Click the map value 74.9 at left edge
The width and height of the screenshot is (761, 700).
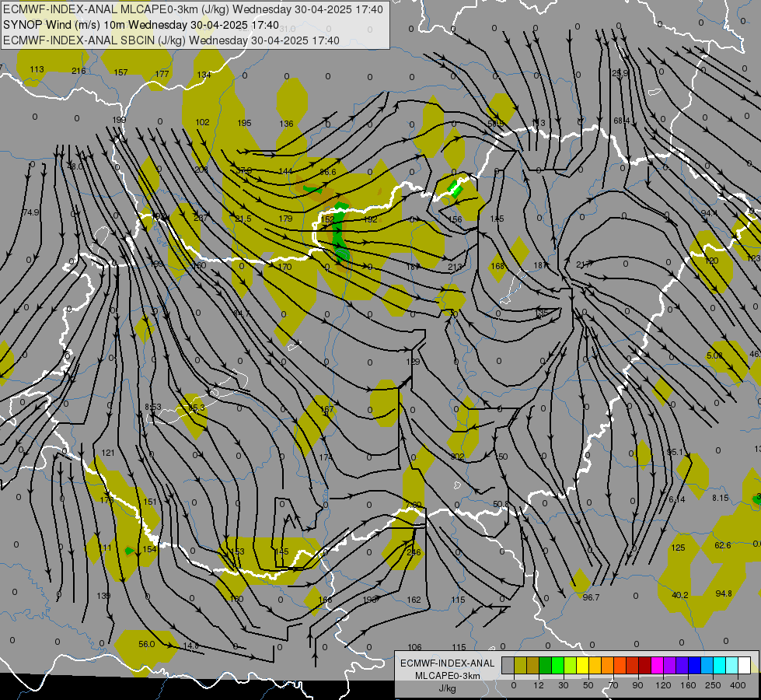[31, 212]
